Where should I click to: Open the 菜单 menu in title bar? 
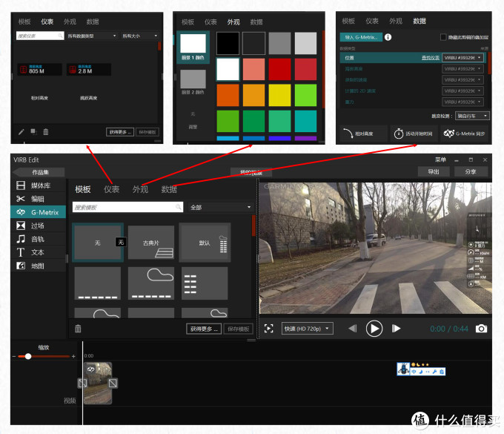(440, 160)
